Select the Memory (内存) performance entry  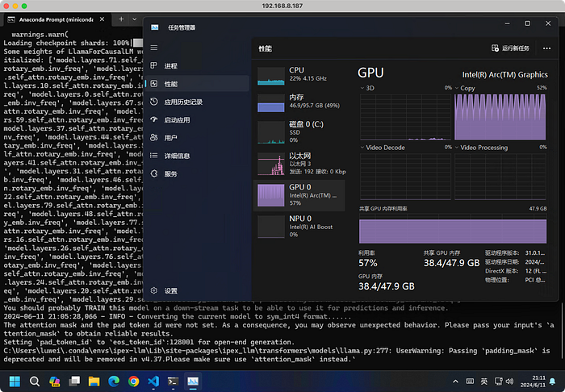pos(299,102)
